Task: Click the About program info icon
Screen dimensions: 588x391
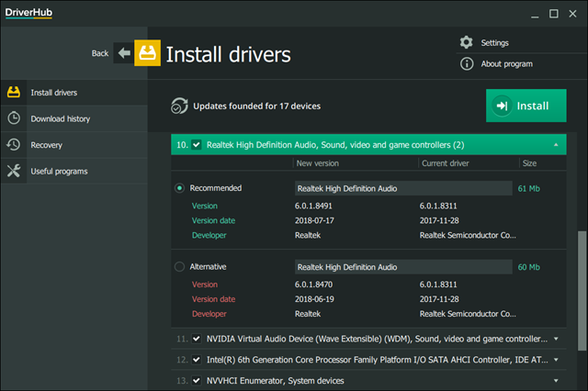Action: [x=467, y=63]
